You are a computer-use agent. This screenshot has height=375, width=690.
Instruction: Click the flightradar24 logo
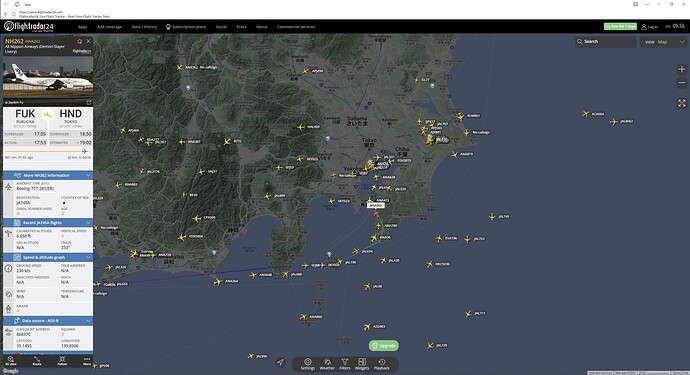pyautogui.click(x=29, y=26)
